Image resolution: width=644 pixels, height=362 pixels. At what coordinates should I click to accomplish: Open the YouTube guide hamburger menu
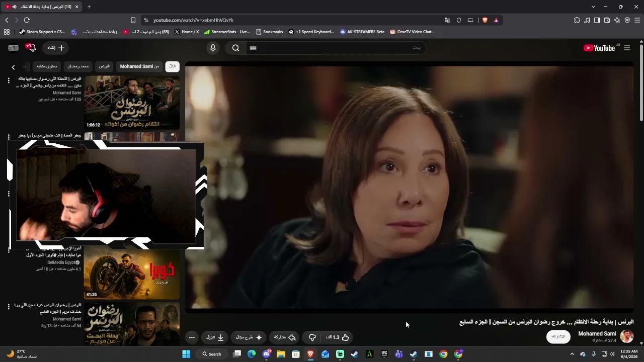(627, 48)
